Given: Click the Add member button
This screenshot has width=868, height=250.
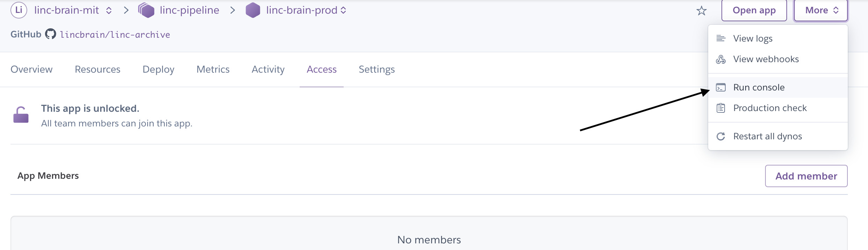Looking at the screenshot, I should coord(806,176).
